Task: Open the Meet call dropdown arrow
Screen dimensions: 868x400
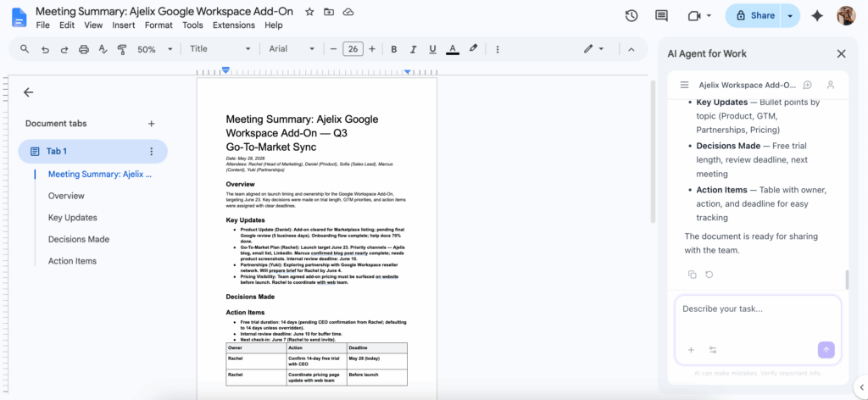Action: click(x=709, y=16)
